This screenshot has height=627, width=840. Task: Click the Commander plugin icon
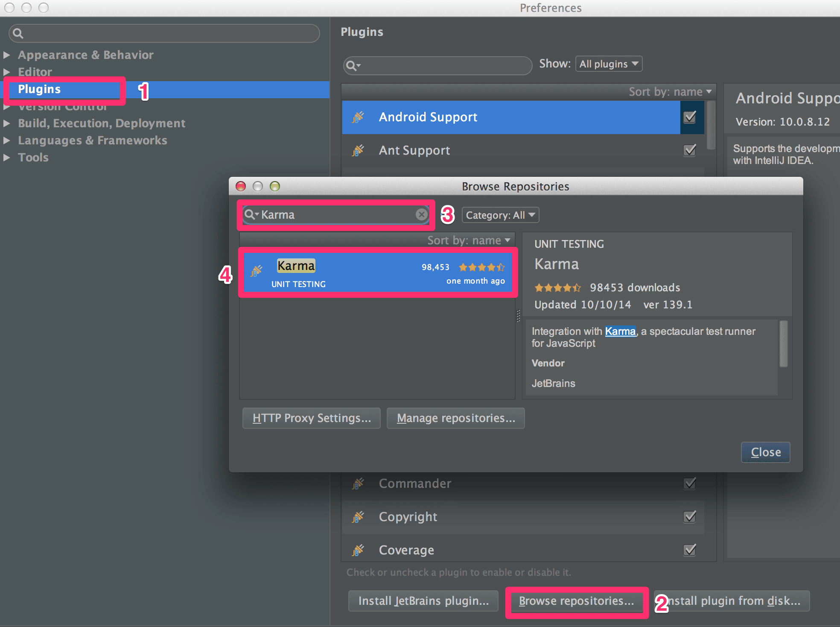(x=358, y=483)
